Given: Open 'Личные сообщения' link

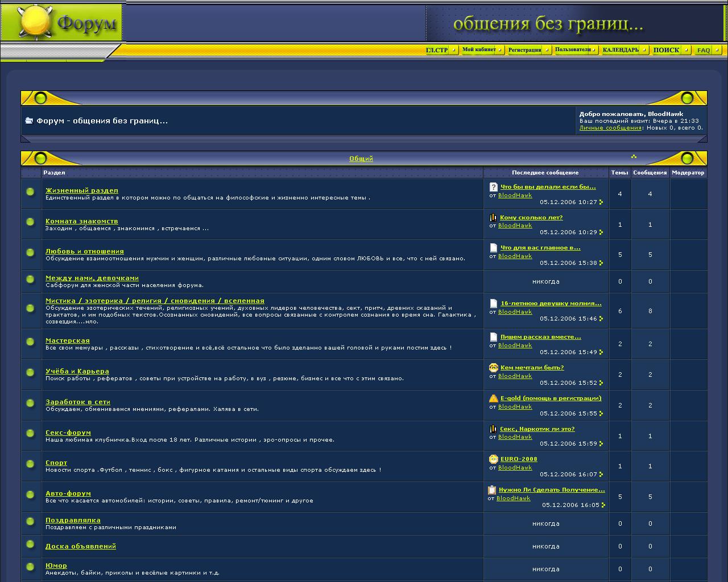Looking at the screenshot, I should pyautogui.click(x=610, y=128).
